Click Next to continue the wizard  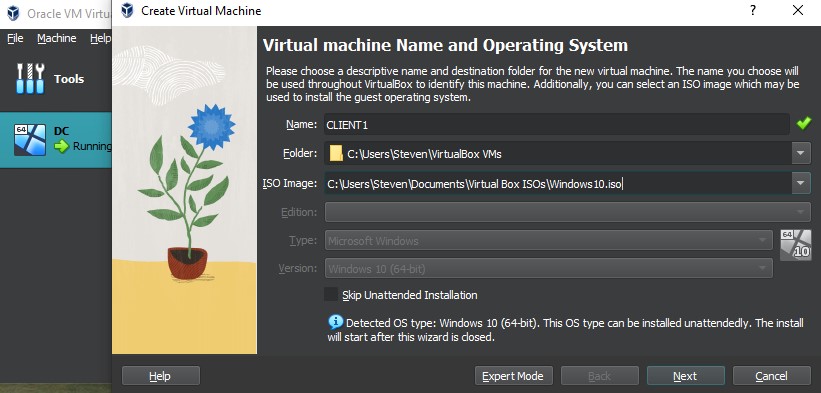tap(685, 376)
